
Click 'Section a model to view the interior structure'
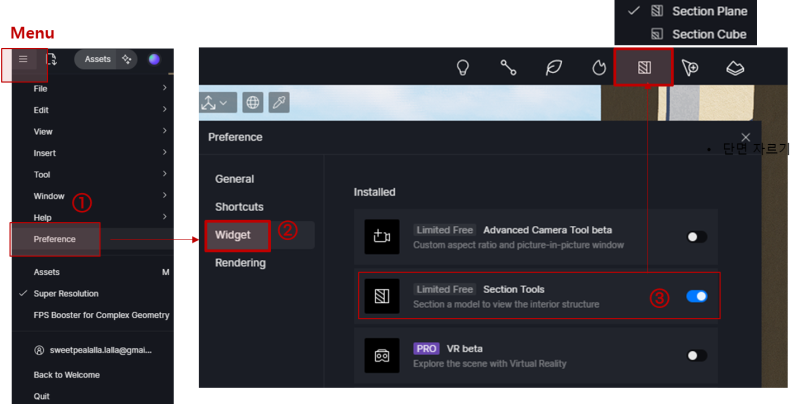506,305
